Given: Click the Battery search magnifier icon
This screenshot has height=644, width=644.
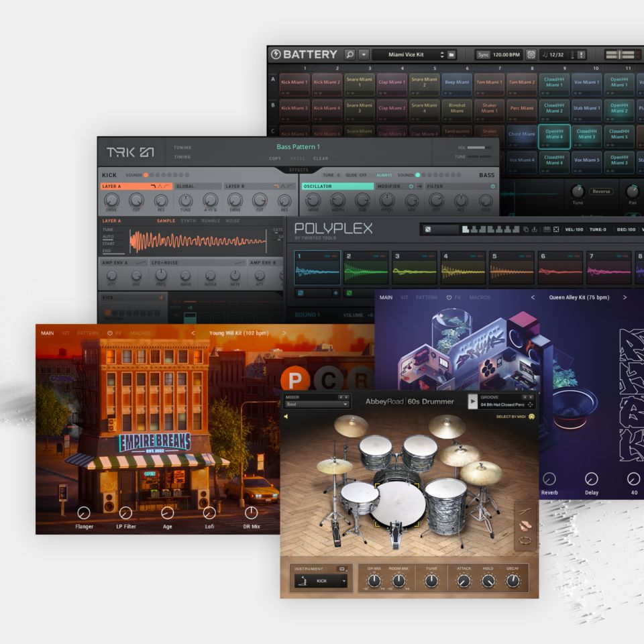Looking at the screenshot, I should (x=350, y=54).
